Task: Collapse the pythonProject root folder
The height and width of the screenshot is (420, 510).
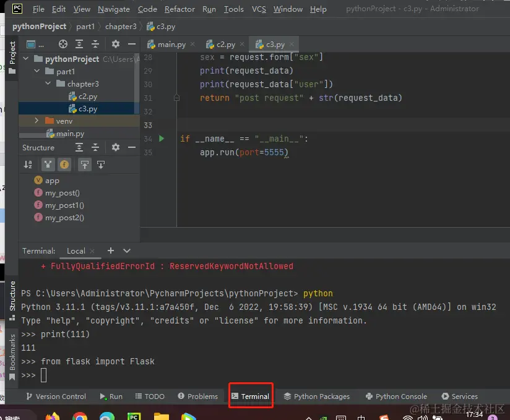Action: pyautogui.click(x=26, y=59)
